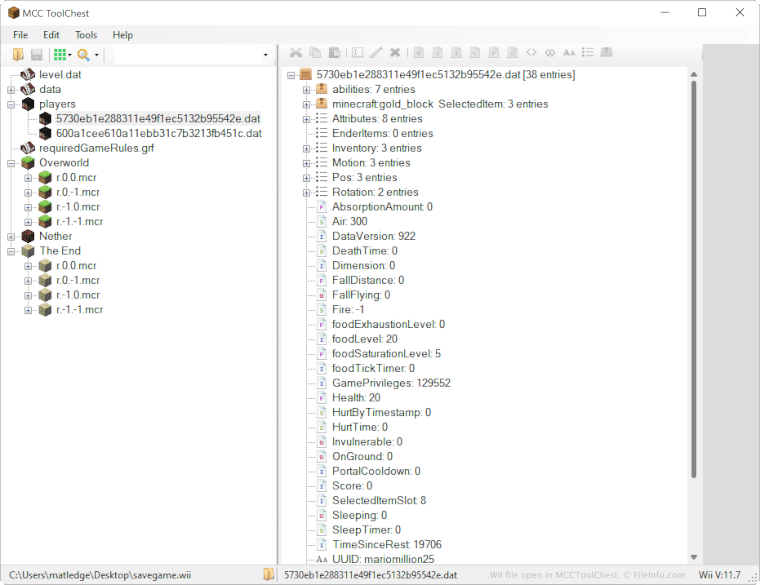The image size is (760, 585).
Task: Click the magnifier search icon
Action: click(84, 54)
